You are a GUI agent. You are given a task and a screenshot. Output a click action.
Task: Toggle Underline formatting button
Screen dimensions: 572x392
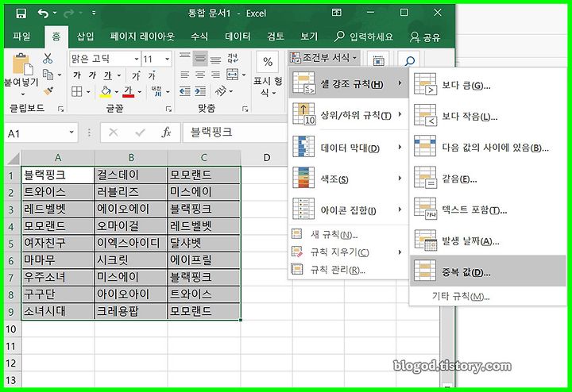tap(107, 75)
